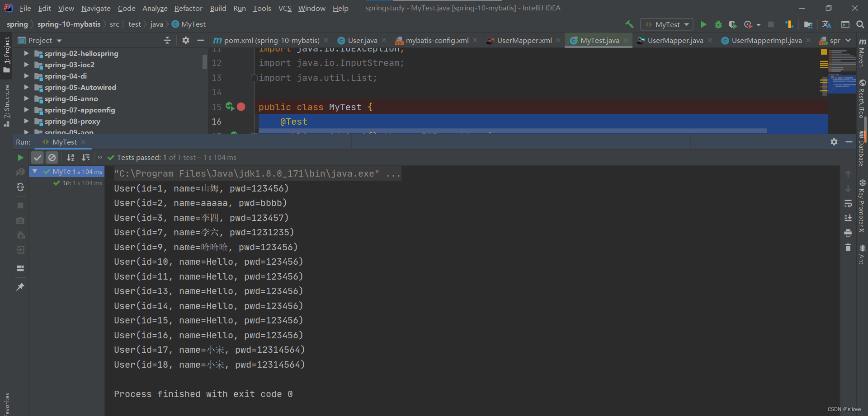Viewport: 868px width, 416px height.
Task: Open the Refactor menu
Action: [x=188, y=8]
